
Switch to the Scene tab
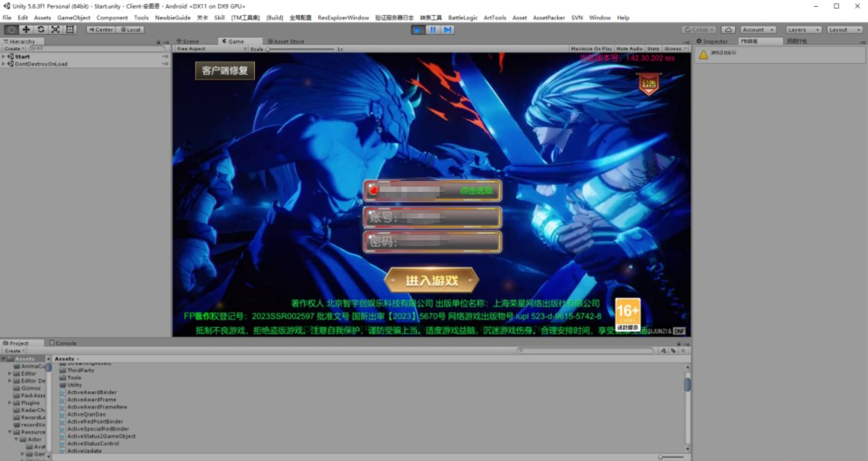pyautogui.click(x=190, y=41)
